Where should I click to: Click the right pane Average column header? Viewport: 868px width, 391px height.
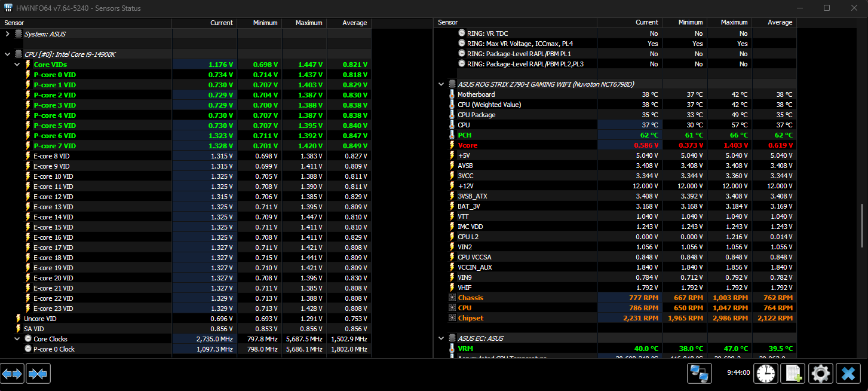point(774,22)
